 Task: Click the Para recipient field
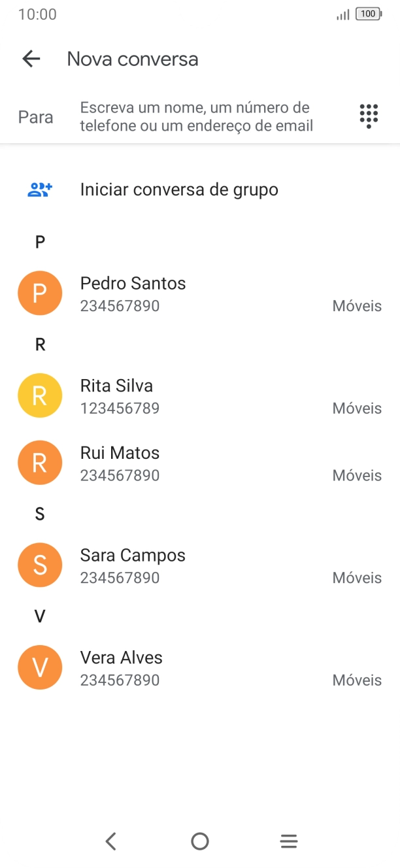[x=196, y=115]
